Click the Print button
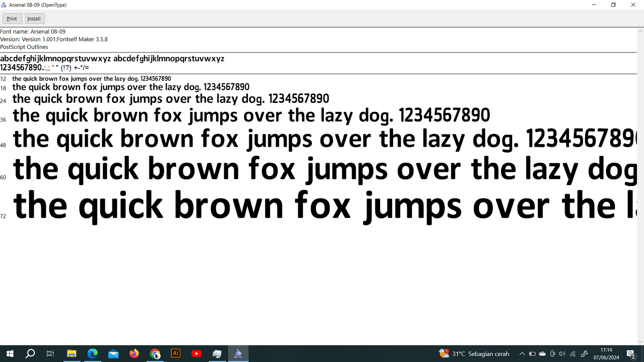 point(12,18)
